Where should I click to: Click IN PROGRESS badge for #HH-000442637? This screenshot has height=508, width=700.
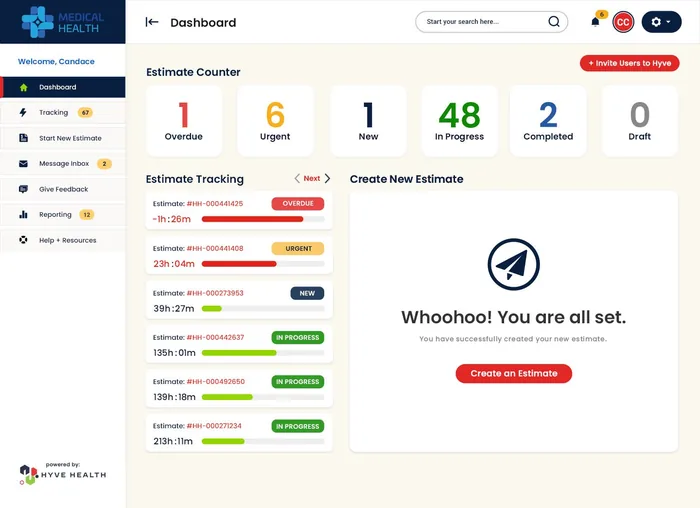tap(298, 337)
